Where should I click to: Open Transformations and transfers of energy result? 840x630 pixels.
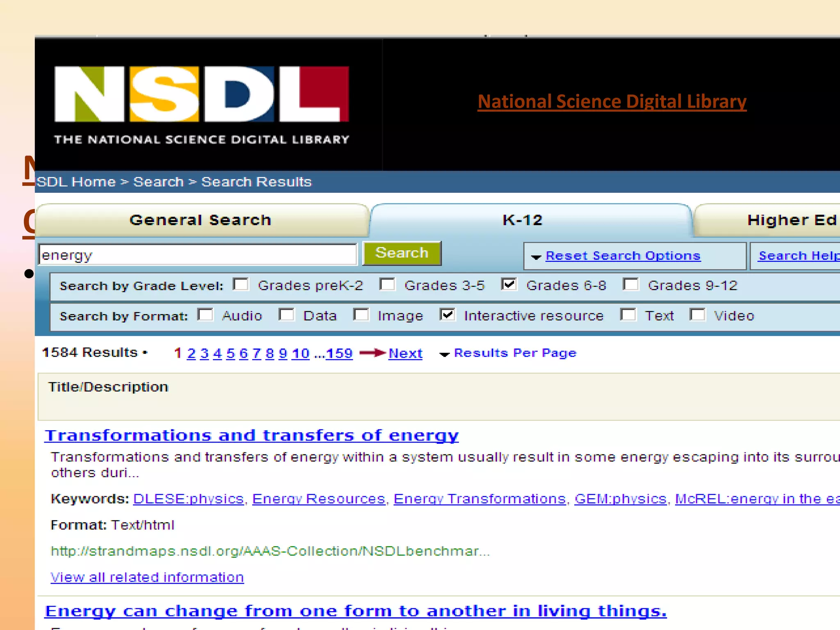251,435
